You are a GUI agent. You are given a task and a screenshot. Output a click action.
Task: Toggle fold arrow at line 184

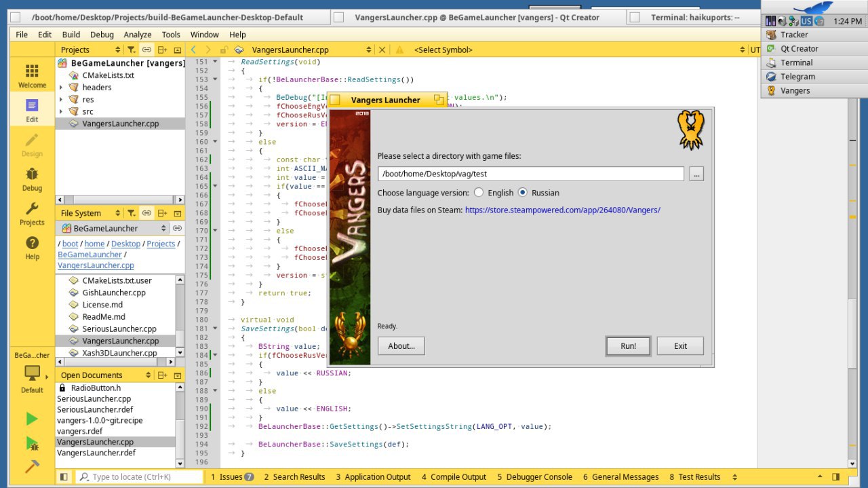216,355
